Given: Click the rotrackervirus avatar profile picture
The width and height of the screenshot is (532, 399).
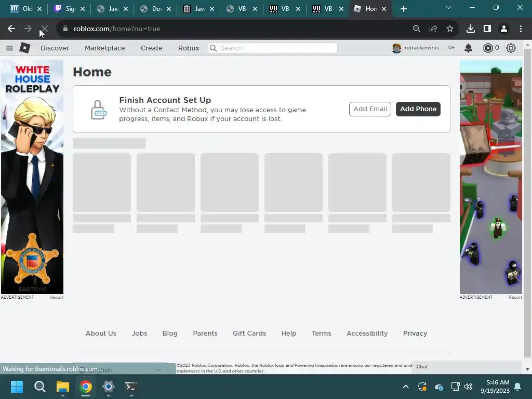Looking at the screenshot, I should point(396,48).
